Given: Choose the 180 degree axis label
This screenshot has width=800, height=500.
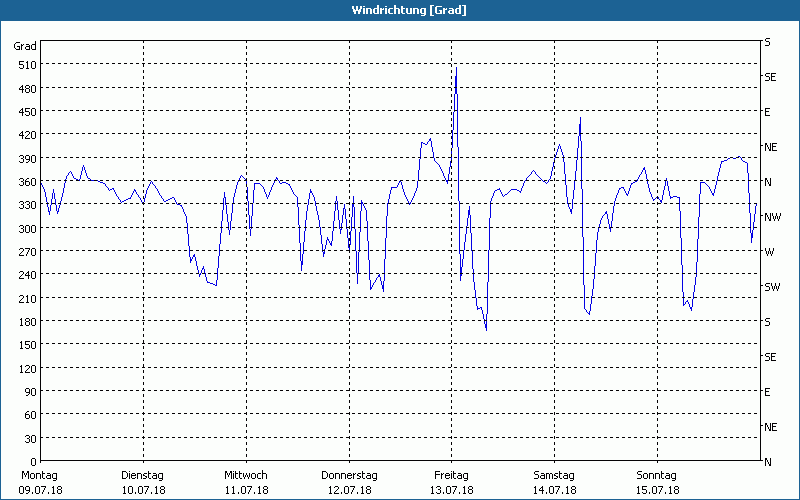Looking at the screenshot, I should [28, 322].
